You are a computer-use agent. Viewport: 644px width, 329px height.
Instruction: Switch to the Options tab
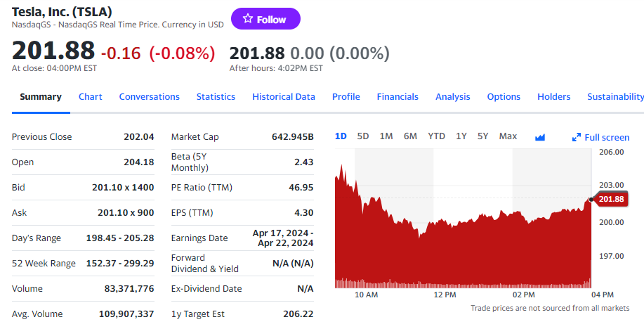pyautogui.click(x=504, y=97)
